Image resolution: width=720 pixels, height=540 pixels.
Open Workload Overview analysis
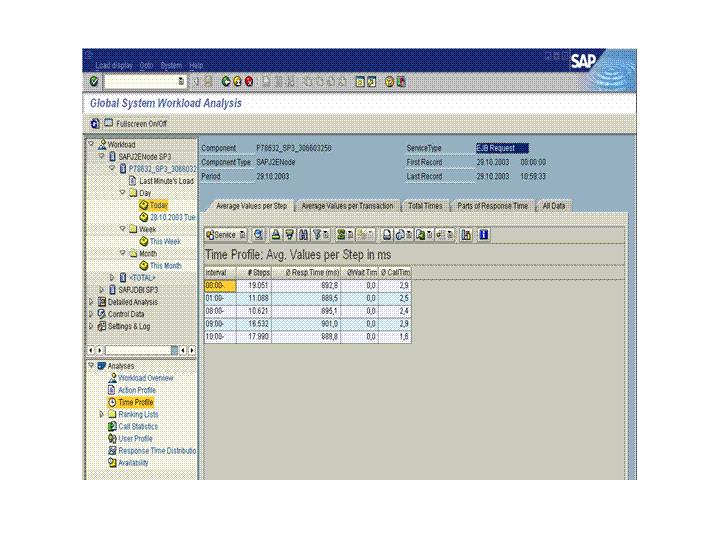pos(145,378)
